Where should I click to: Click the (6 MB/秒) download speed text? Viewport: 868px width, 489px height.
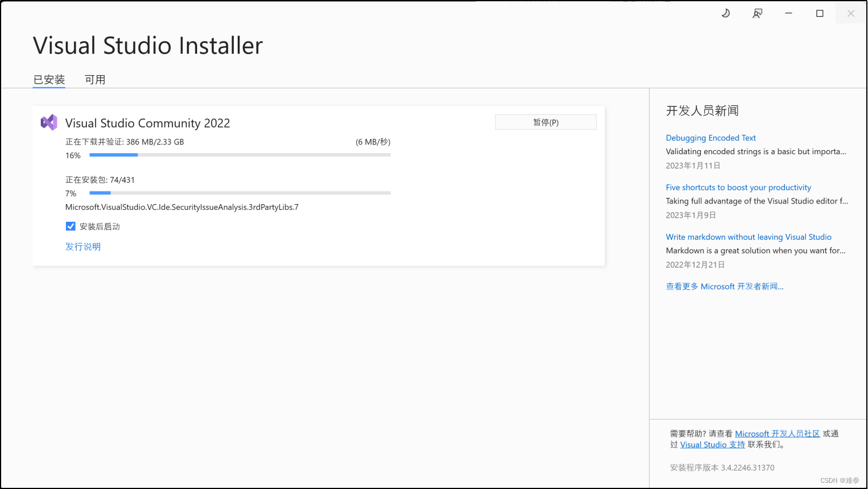pos(373,142)
